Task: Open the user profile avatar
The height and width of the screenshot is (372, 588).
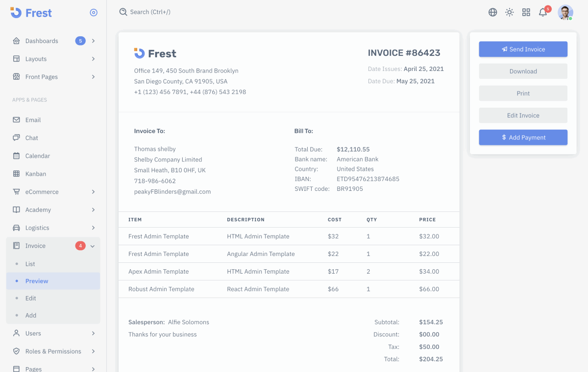Action: 565,12
